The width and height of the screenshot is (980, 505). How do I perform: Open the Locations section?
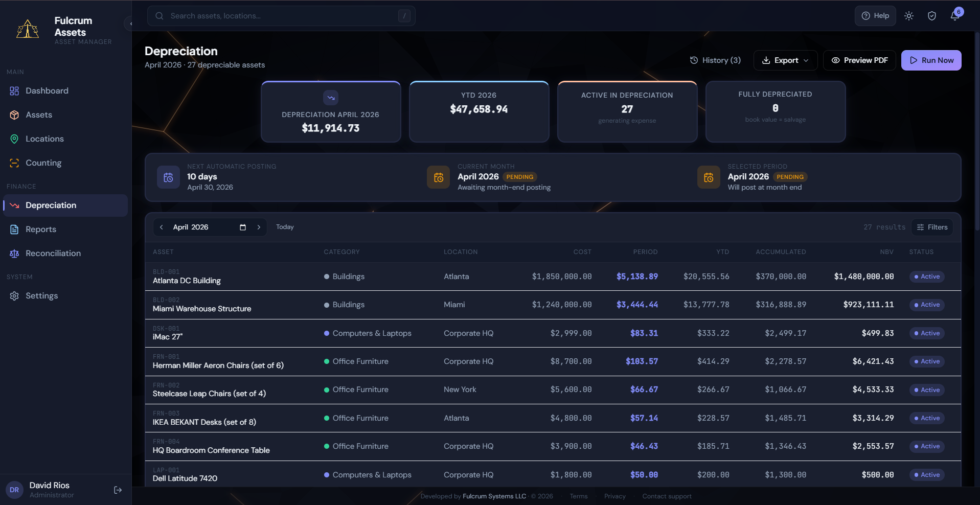(x=44, y=139)
